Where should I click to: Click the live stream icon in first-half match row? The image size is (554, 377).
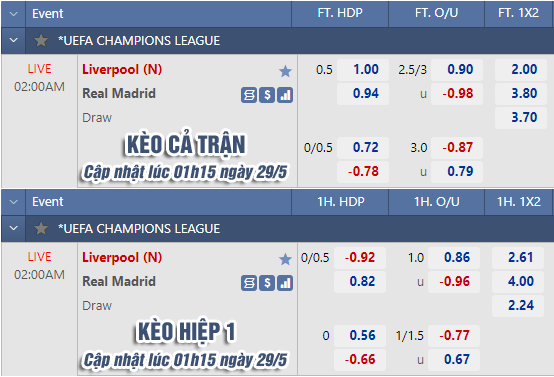[249, 283]
